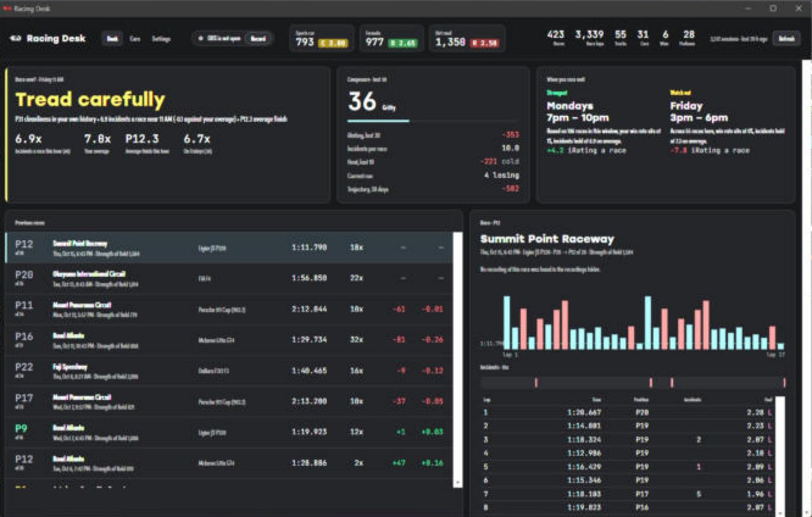The image size is (812, 517).
Task: Click the previous races scroll down arrow
Action: click(457, 483)
